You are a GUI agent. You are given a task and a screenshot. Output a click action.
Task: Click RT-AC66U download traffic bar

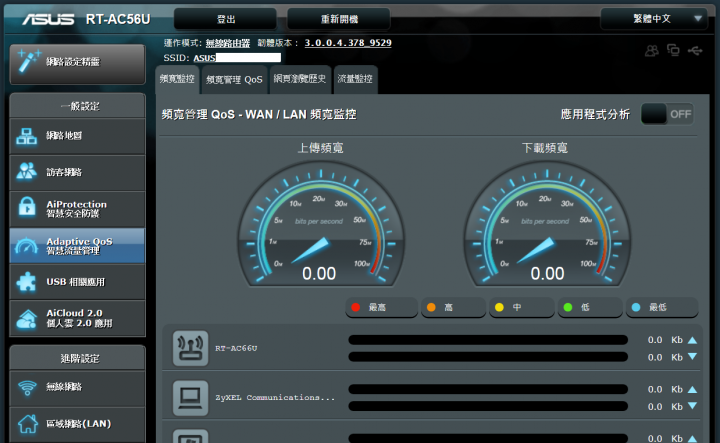pyautogui.click(x=488, y=357)
